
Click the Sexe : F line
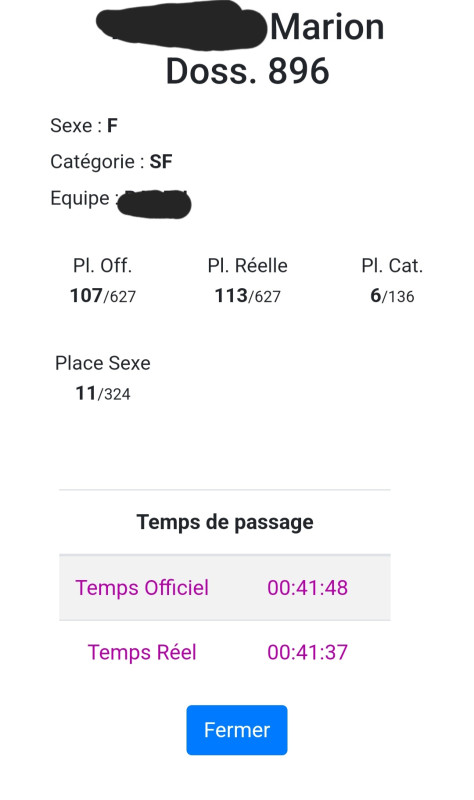tap(84, 126)
